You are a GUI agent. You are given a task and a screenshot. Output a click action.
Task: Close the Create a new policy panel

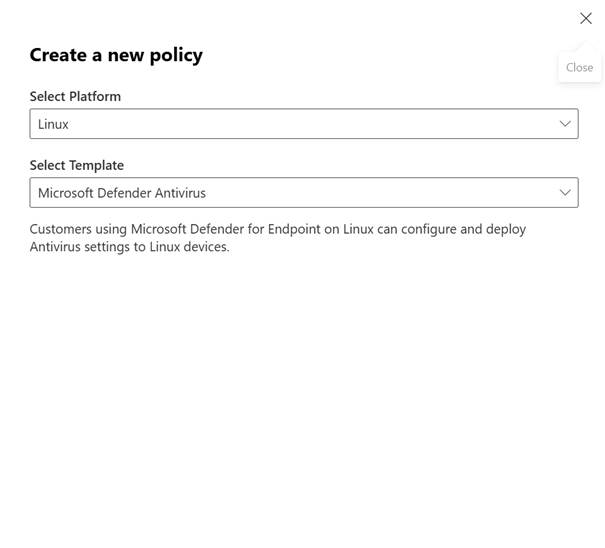pos(586,18)
